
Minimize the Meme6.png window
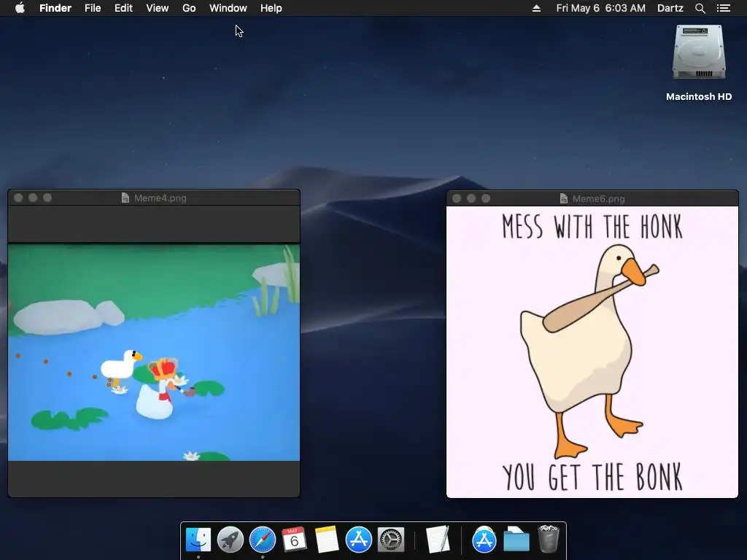tap(471, 198)
